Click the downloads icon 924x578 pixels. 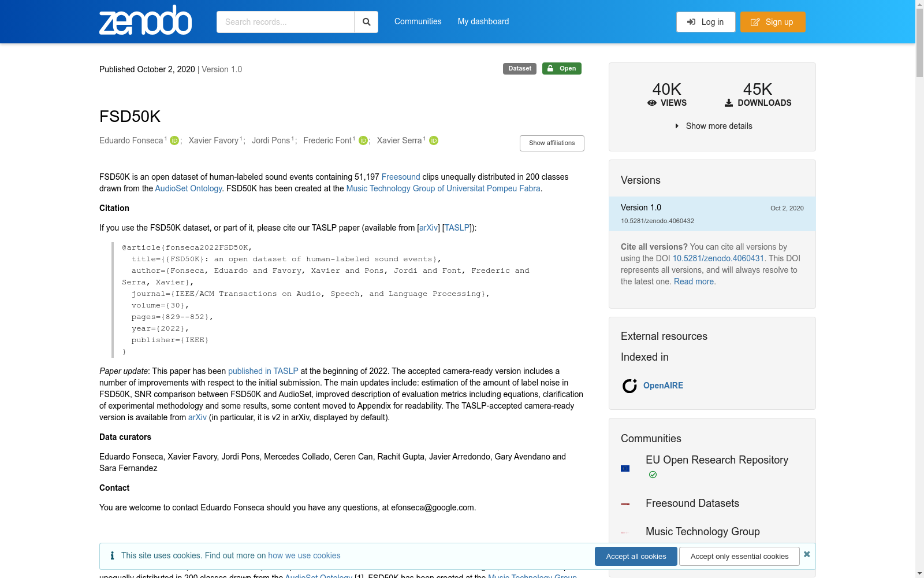click(729, 103)
